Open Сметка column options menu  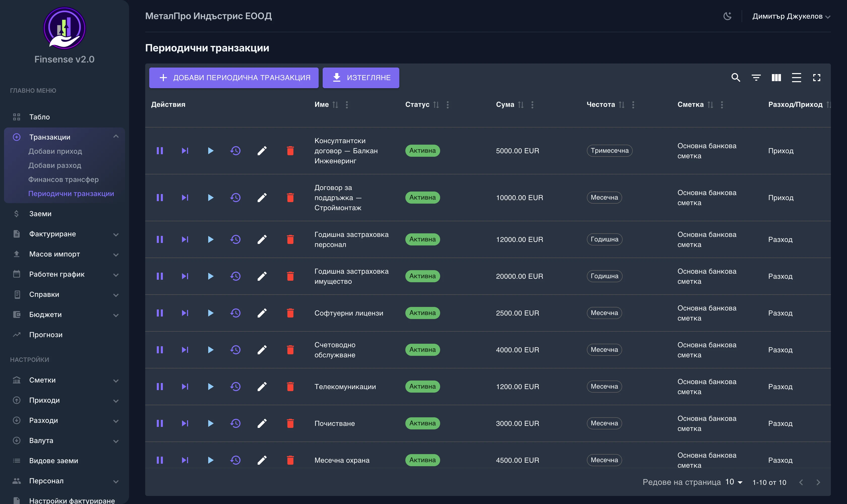722,105
